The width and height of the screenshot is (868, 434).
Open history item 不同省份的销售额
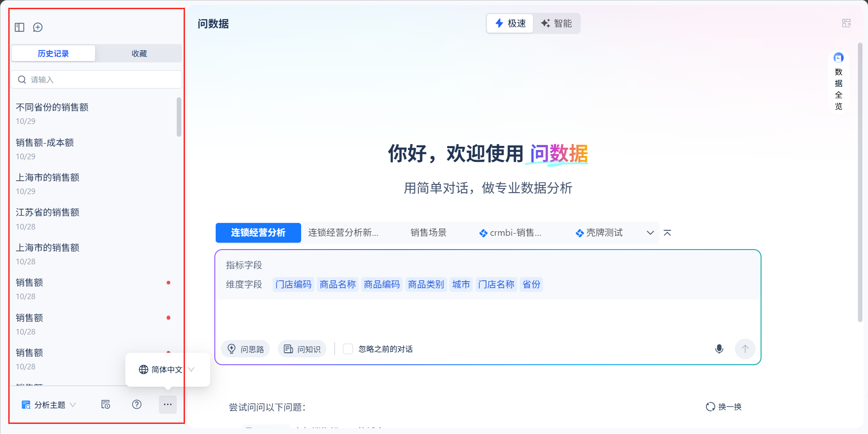tap(94, 114)
